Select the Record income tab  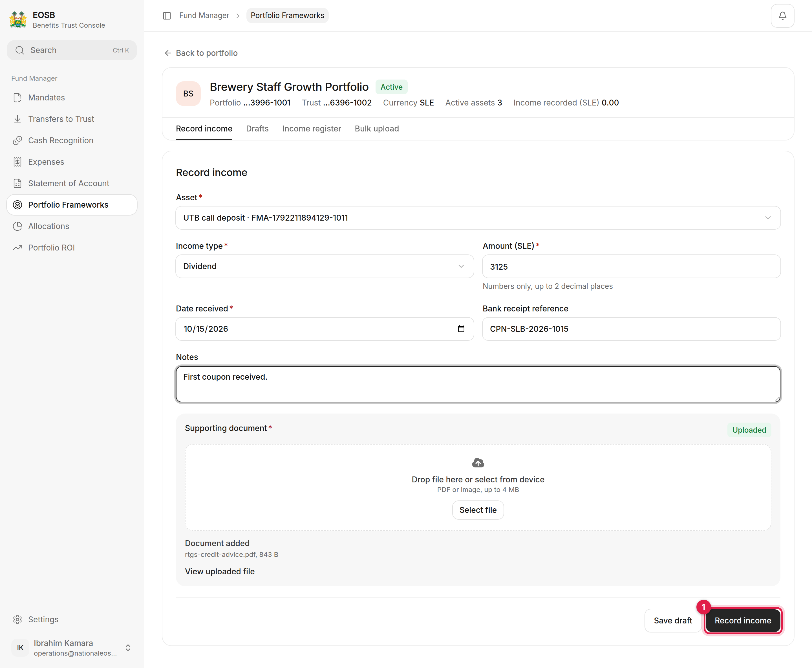204,129
